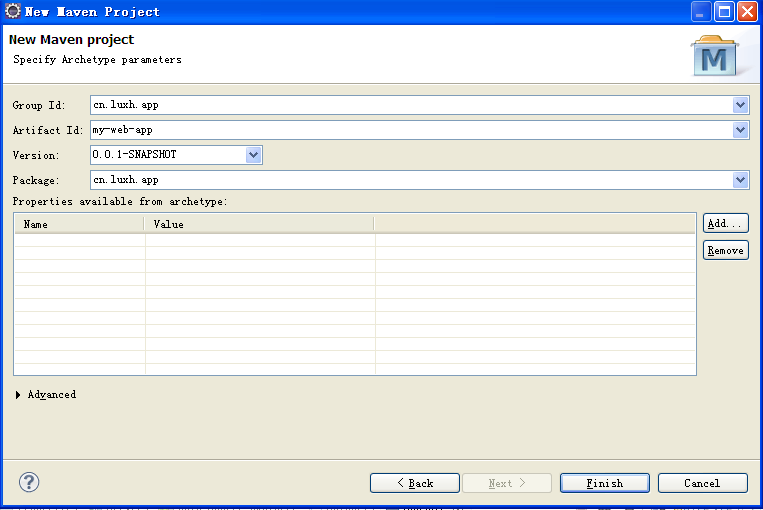Go back with the Back button

coord(415,483)
